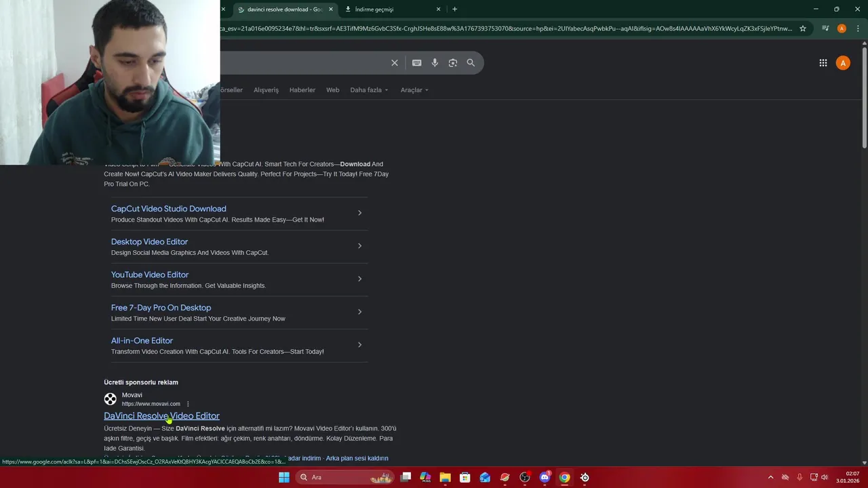This screenshot has width=868, height=488.
Task: Bookmark this page with the star icon
Action: point(803,28)
